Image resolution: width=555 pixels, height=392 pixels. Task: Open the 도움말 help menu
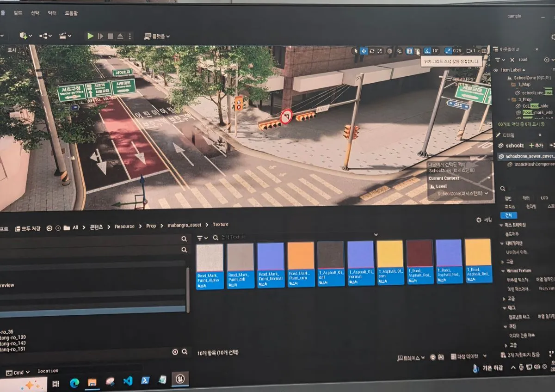tap(71, 13)
